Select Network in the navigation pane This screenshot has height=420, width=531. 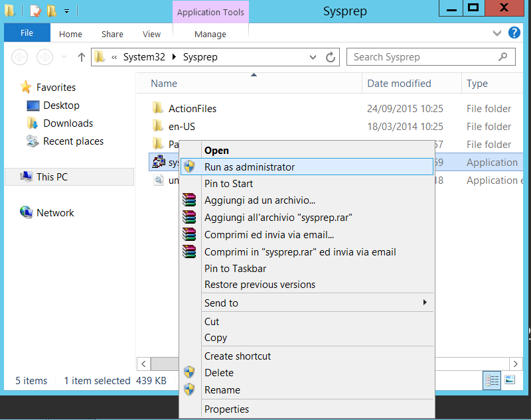click(x=55, y=212)
